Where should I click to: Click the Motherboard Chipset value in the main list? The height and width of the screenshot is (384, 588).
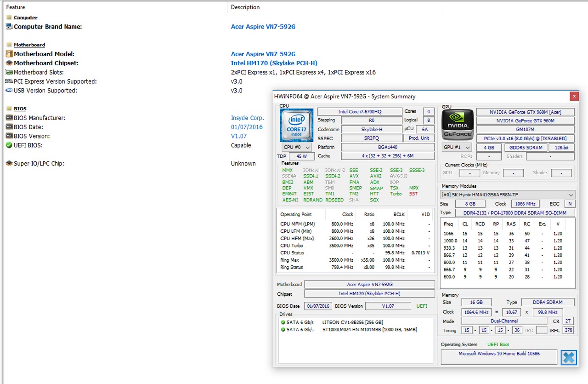[274, 63]
